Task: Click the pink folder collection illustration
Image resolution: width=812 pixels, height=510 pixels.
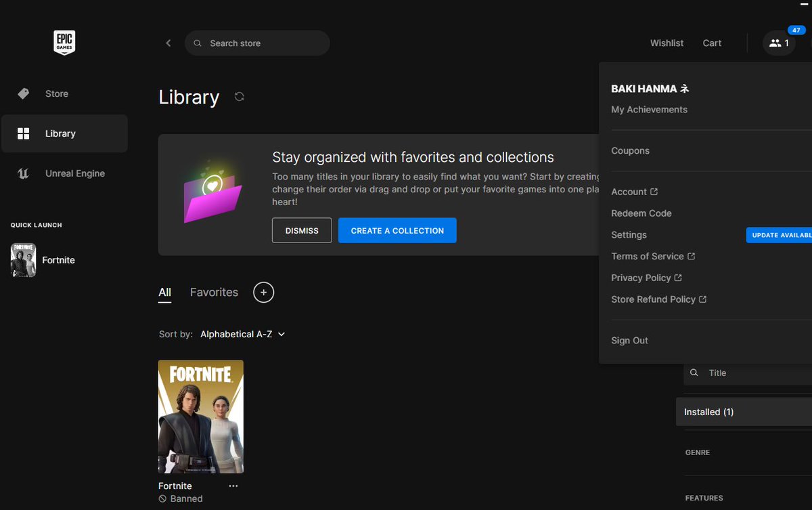Action: 212,193
